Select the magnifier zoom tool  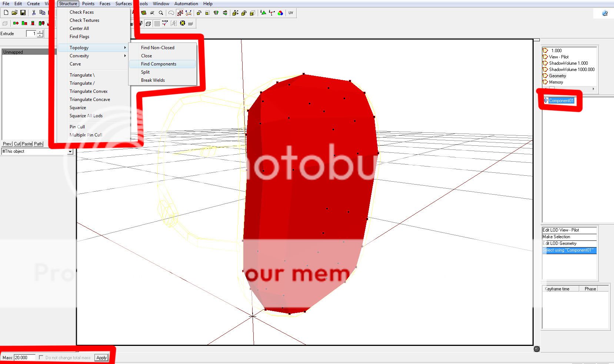(161, 13)
